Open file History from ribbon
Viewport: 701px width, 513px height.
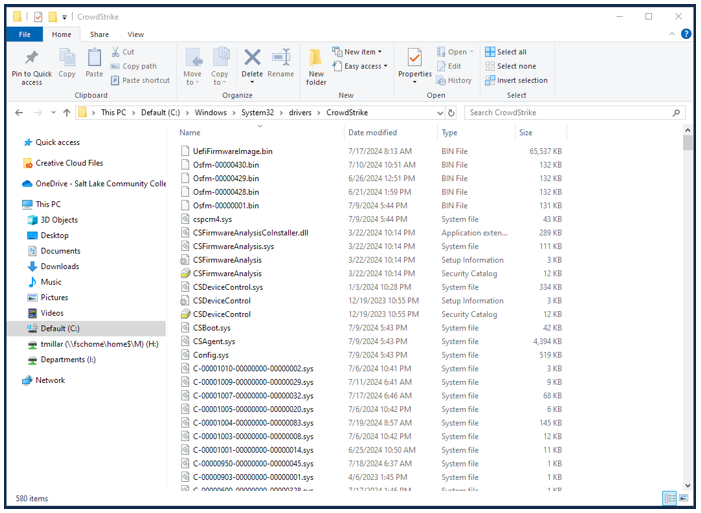[454, 81]
